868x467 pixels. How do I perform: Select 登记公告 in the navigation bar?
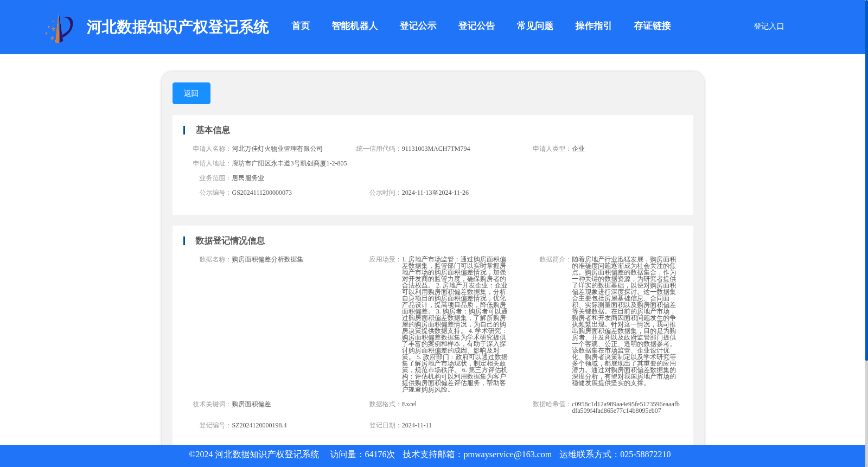(476, 26)
